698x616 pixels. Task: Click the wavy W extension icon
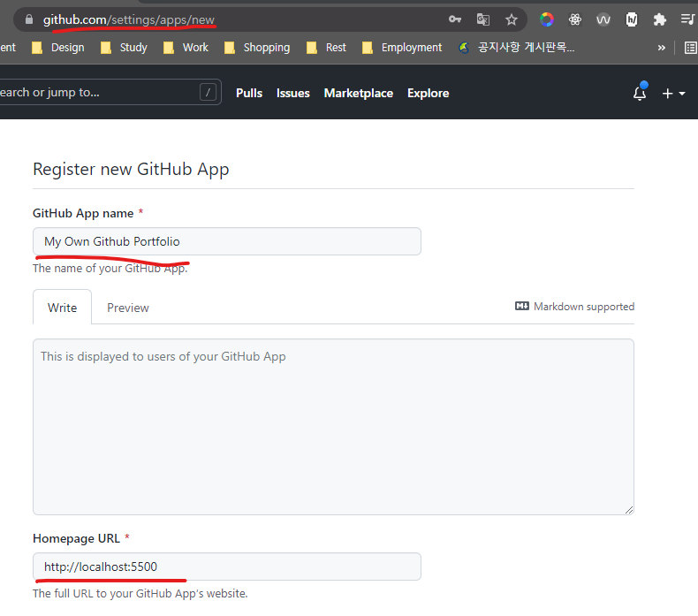coord(603,19)
